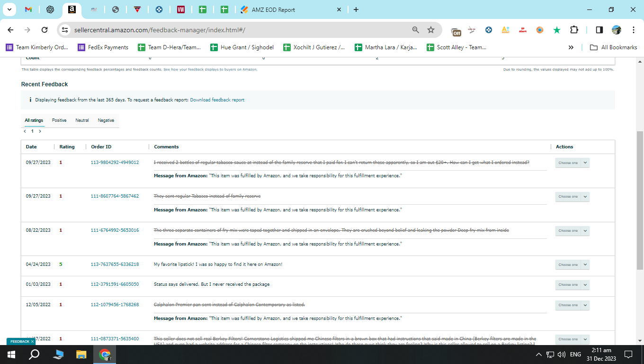The height and width of the screenshot is (364, 644).
Task: Open Choose one dropdown for order 113-9804292-4949012
Action: [x=572, y=163]
